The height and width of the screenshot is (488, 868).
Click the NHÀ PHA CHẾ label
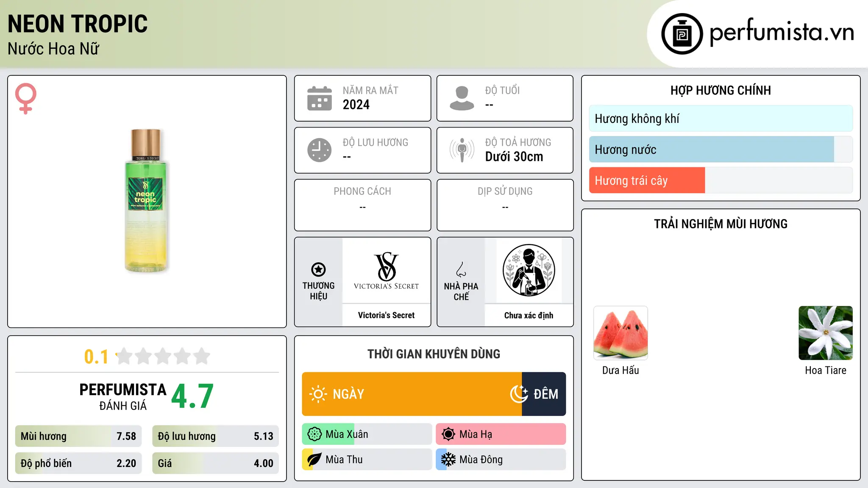point(461,291)
